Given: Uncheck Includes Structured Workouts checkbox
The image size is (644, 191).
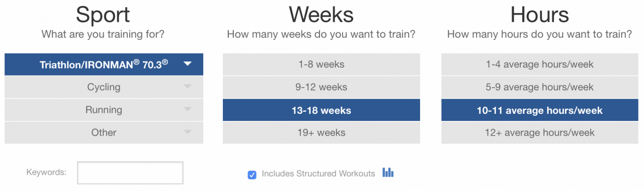Looking at the screenshot, I should (252, 175).
